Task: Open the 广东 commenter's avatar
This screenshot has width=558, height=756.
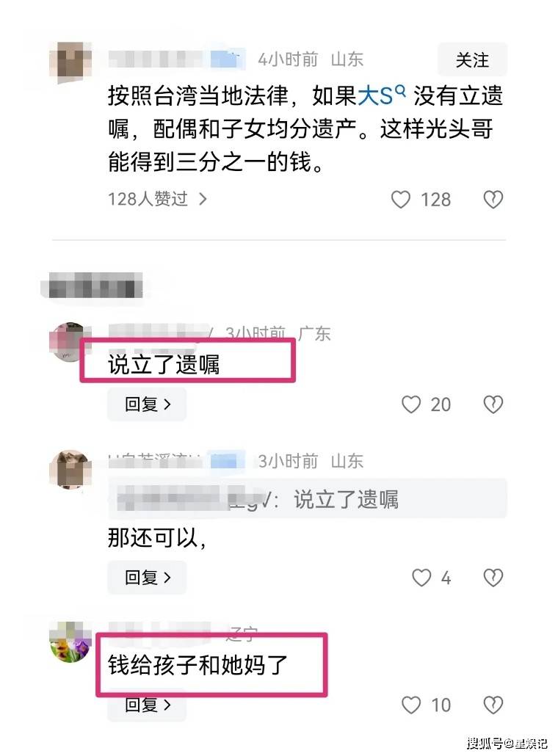Action: (70, 341)
